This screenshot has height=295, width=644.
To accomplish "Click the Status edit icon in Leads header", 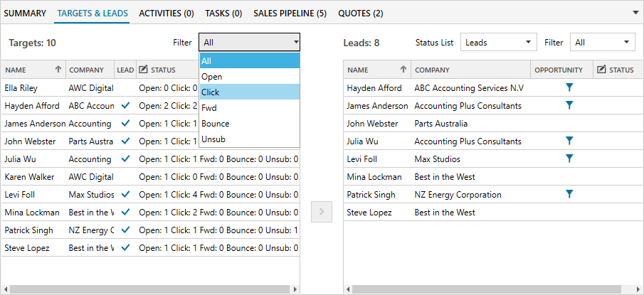I will tap(601, 70).
